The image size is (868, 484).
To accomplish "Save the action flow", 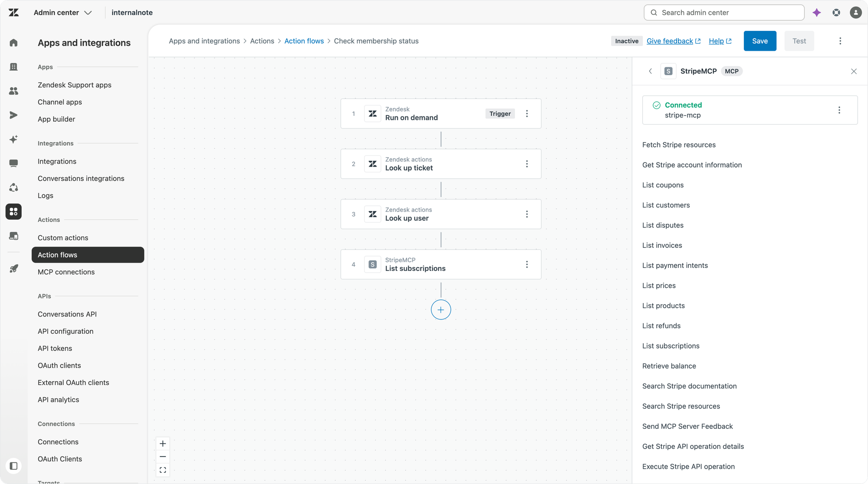I will [760, 41].
